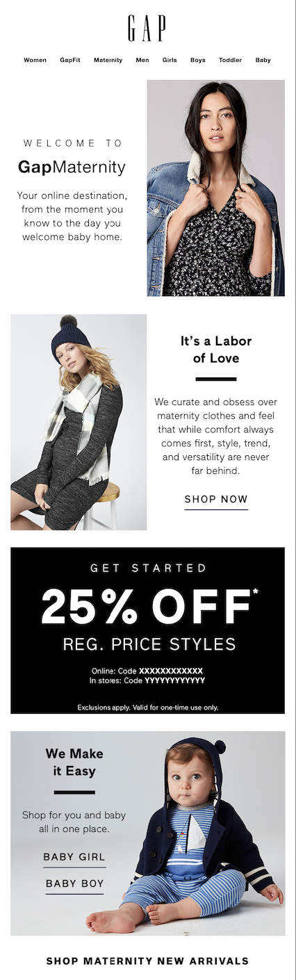Screen dimensions: 296x980
Task: Click SHOP NOW link
Action: point(216,500)
